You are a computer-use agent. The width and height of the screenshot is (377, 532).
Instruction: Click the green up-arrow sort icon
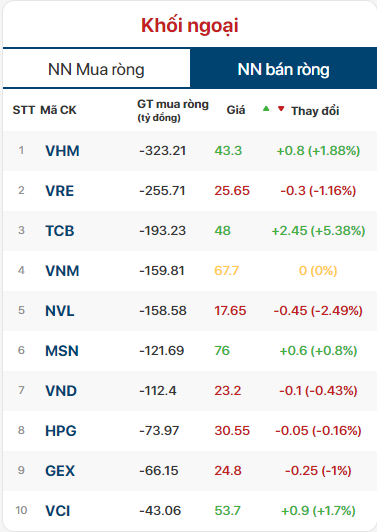(x=266, y=109)
